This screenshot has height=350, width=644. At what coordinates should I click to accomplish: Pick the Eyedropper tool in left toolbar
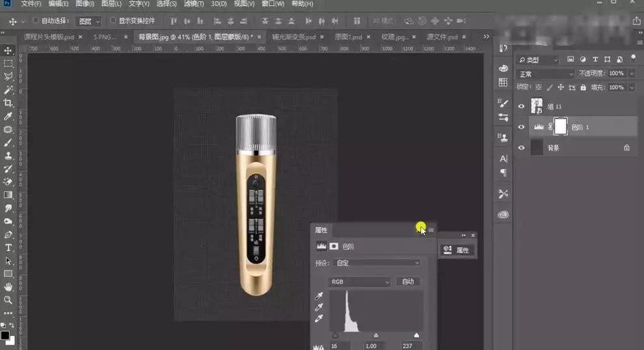8,116
